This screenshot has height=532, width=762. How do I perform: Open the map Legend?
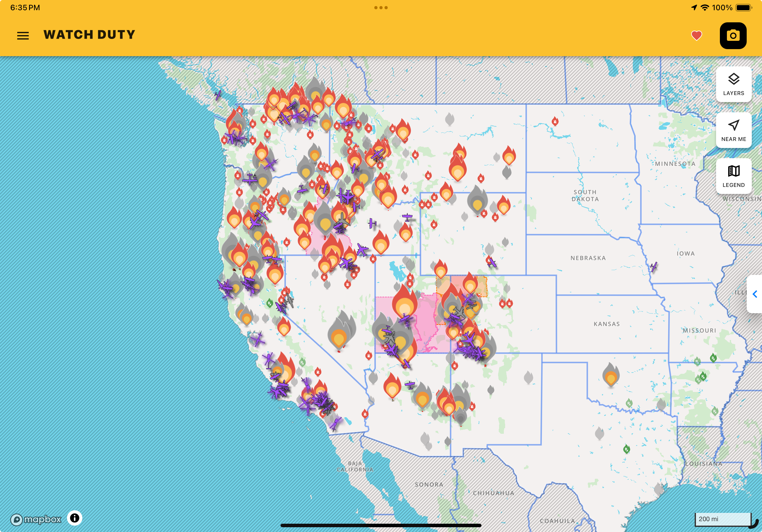(x=734, y=176)
